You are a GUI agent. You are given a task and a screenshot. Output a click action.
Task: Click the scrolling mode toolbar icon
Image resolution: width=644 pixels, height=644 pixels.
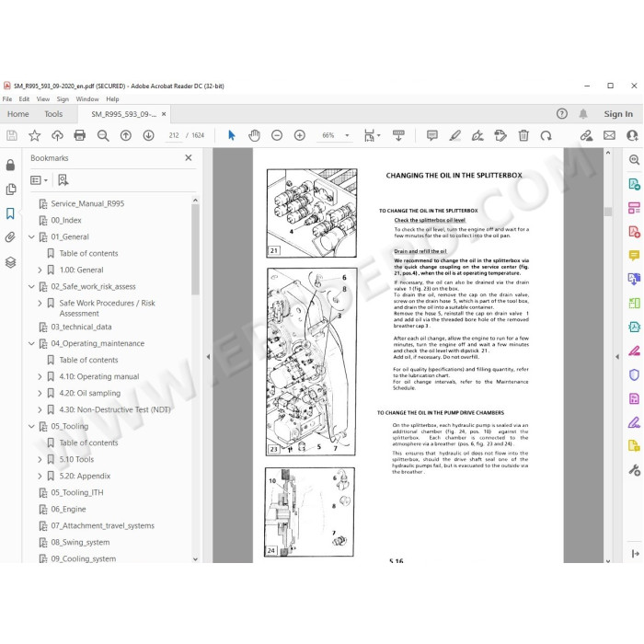[398, 135]
